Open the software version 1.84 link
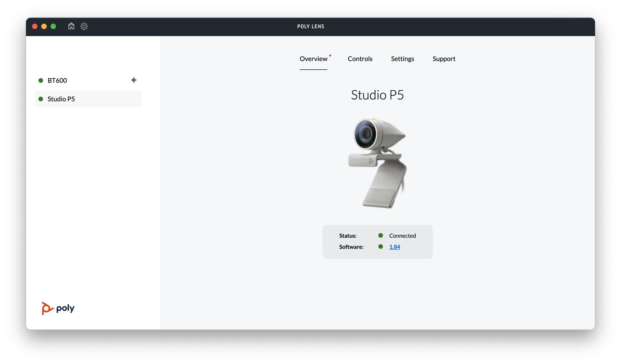Viewport: 621px width, 364px height. tap(395, 247)
